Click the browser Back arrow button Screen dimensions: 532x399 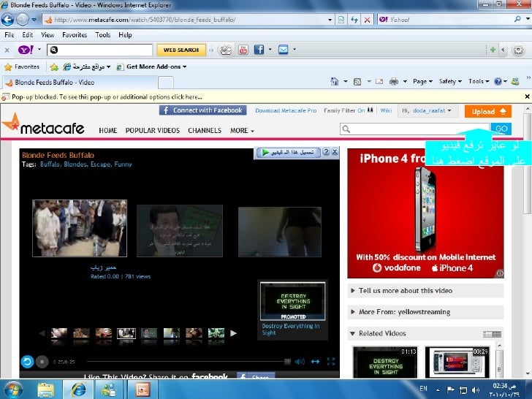7,20
